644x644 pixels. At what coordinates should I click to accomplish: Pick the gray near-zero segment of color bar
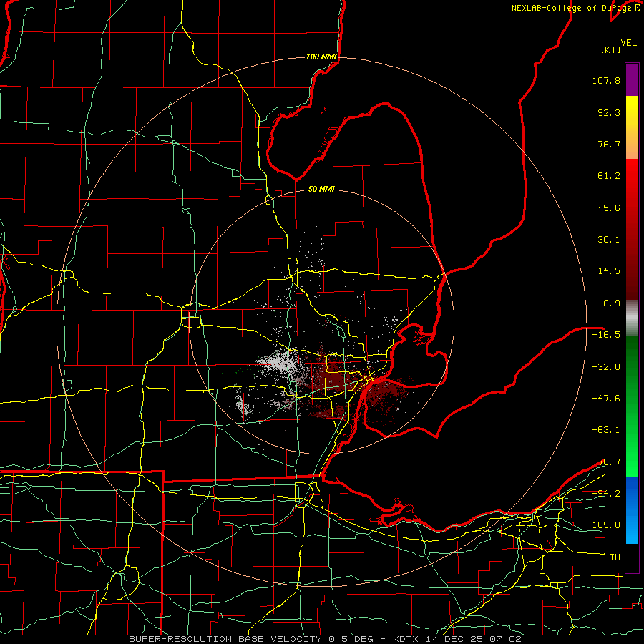point(632,318)
